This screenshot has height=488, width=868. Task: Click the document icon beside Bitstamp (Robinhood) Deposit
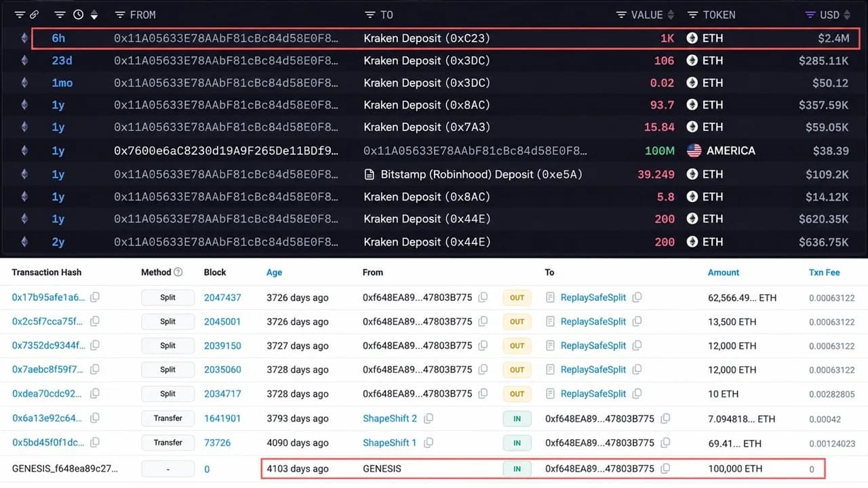click(370, 174)
